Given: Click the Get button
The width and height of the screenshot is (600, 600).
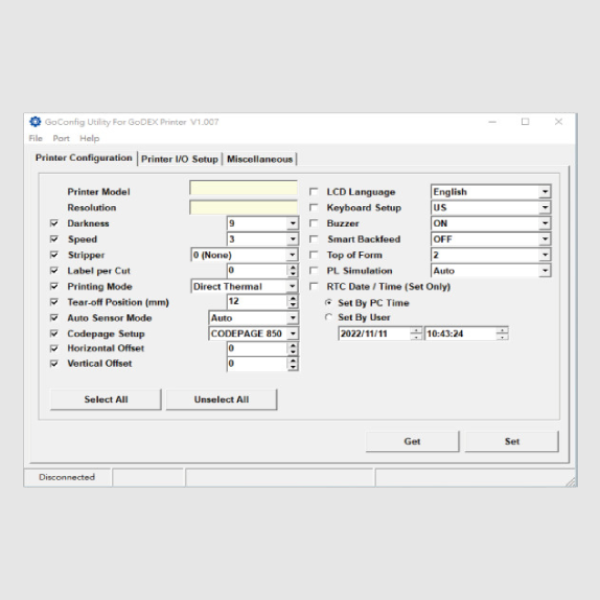Looking at the screenshot, I should pos(412,441).
